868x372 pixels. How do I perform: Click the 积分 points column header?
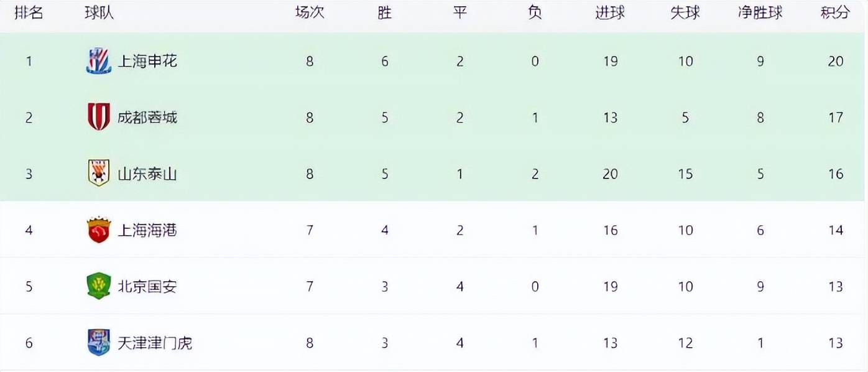click(835, 12)
